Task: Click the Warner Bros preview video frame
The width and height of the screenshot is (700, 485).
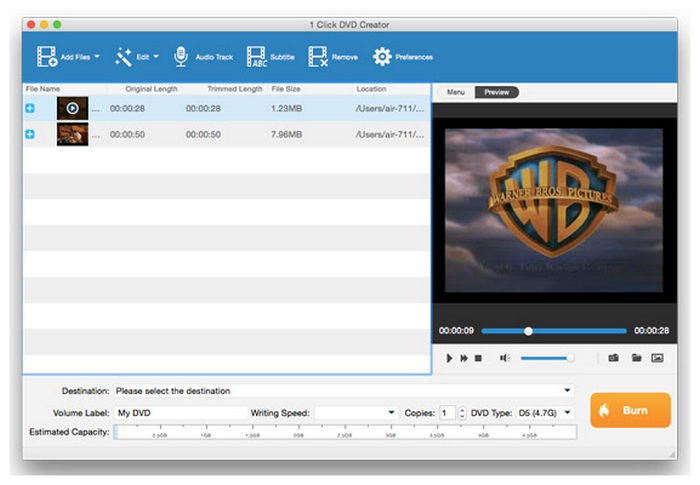Action: (554, 210)
